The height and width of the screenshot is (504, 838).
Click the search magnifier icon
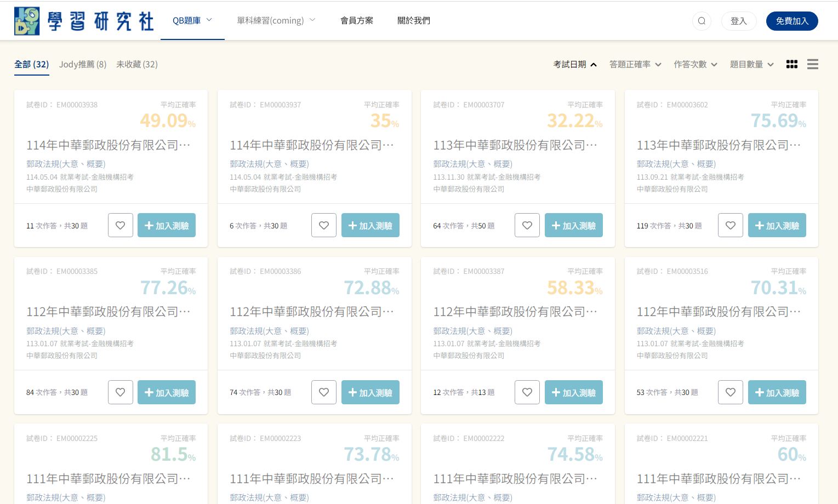(x=702, y=21)
